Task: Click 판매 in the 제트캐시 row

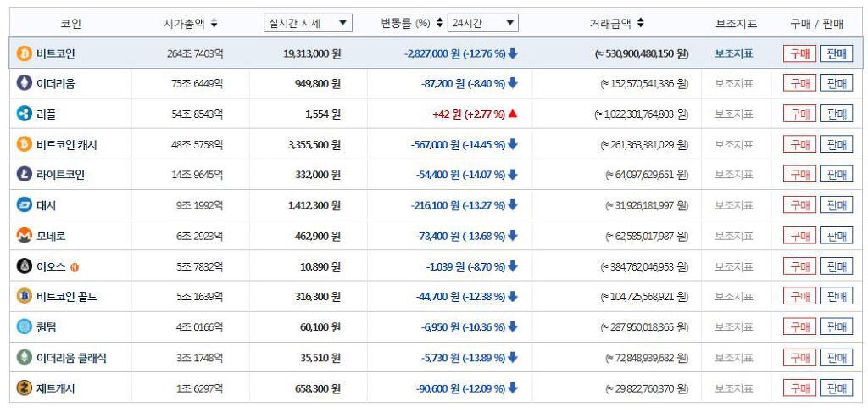Action: pyautogui.click(x=836, y=388)
